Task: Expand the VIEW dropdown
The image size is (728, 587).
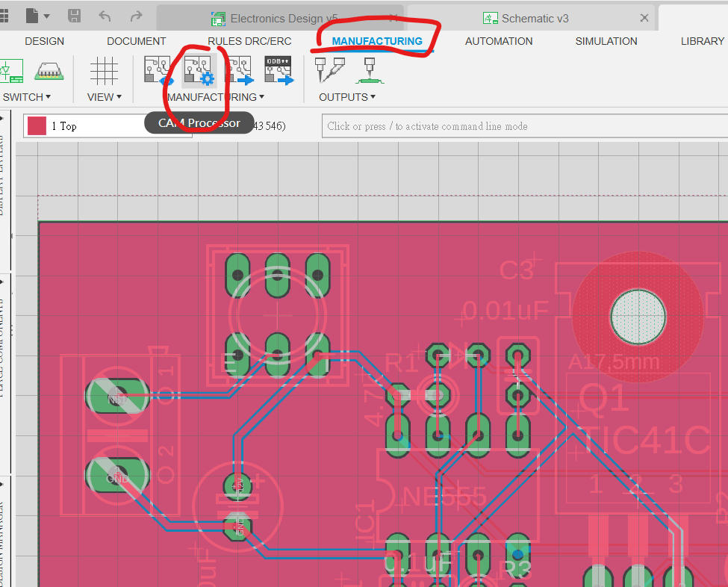Action: point(104,97)
